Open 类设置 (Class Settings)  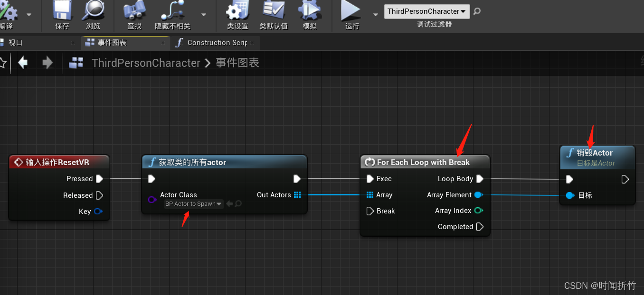pos(237,10)
